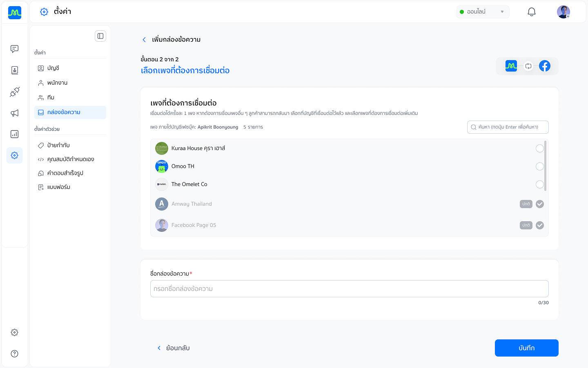Image resolution: width=588 pixels, height=368 pixels.
Task: Click the Omoo TH page name
Action: tap(183, 166)
